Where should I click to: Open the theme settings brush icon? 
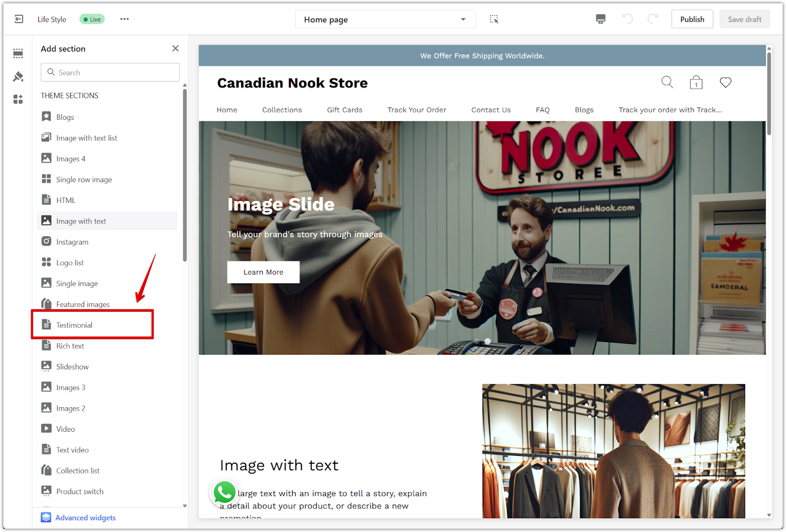coord(18,77)
